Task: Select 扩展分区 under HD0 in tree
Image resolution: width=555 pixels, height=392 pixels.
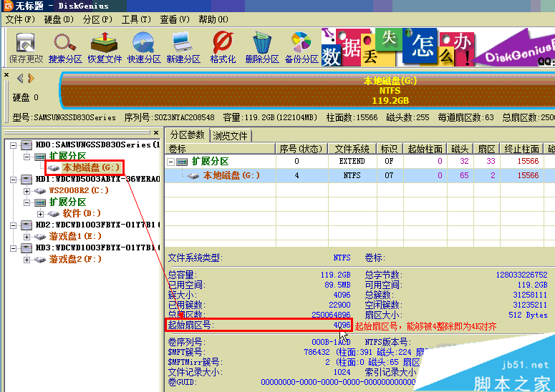Action: [67, 156]
